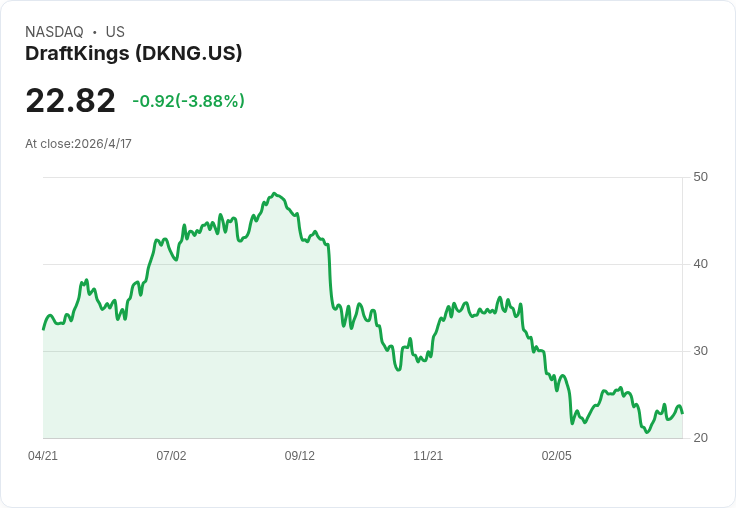
Task: Click the 07/02 date axis label
Action: pos(171,456)
